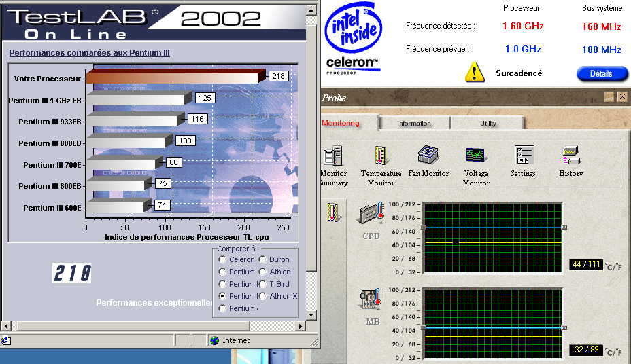This screenshot has width=631, height=364.
Task: Open Monitor Summary in Probe
Action: 333,156
